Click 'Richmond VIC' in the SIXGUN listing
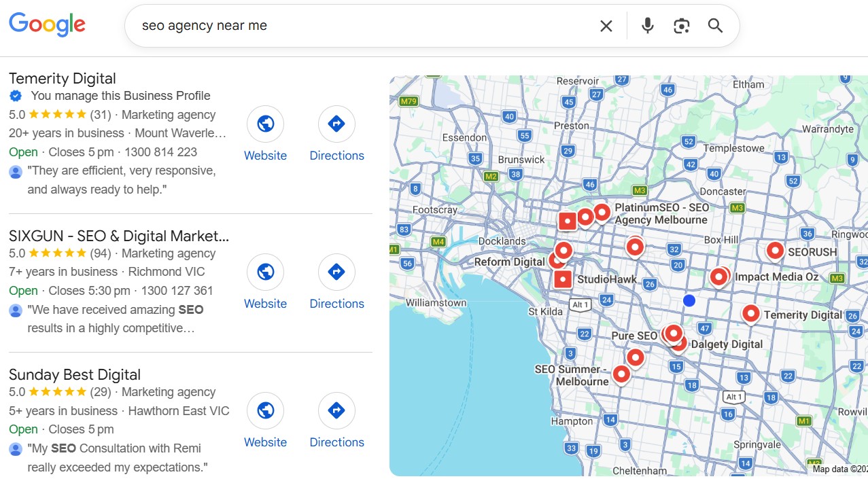 (167, 272)
